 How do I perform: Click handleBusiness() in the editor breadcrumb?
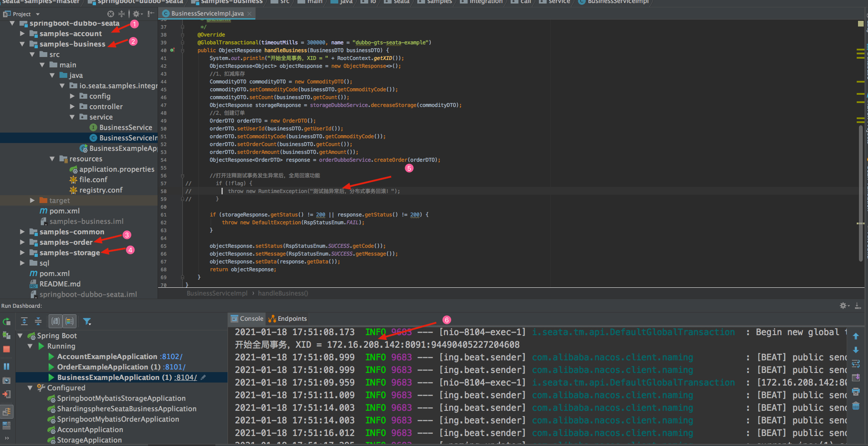click(283, 293)
